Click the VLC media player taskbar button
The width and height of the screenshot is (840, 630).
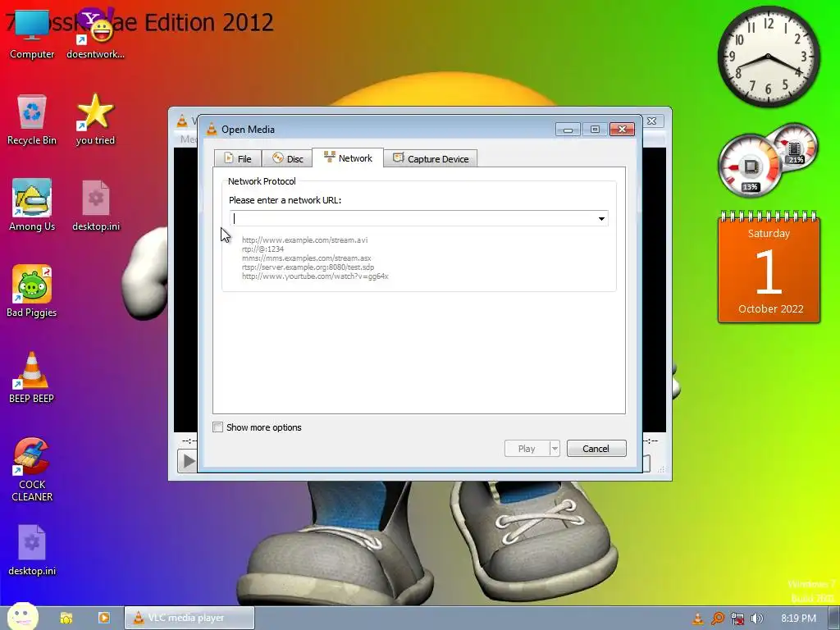tap(189, 618)
